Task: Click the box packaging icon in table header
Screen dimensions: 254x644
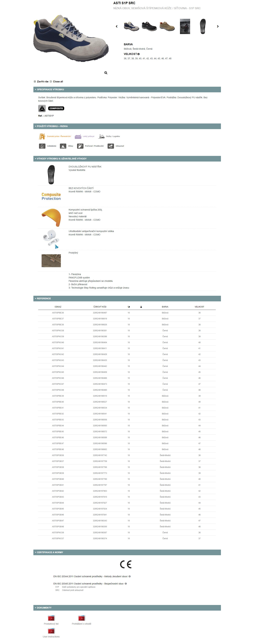Action: [129, 307]
